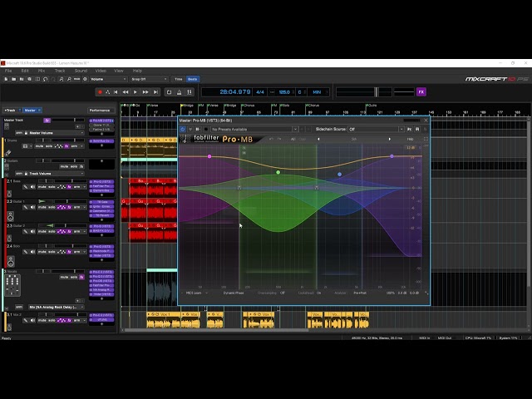Viewport: 532px width, 399px height.
Task: Collapse the Vocals submix track
Action: click(x=7, y=308)
